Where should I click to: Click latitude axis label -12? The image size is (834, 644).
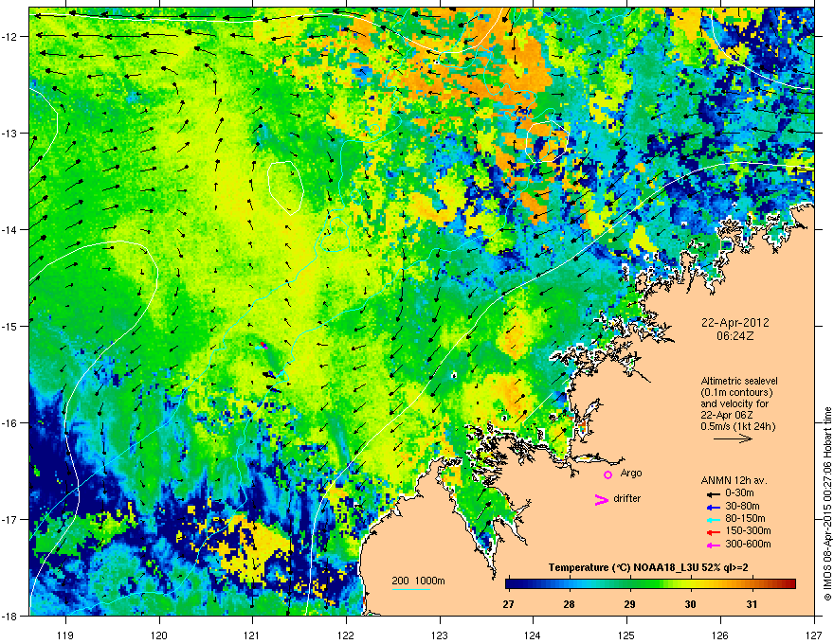click(9, 37)
